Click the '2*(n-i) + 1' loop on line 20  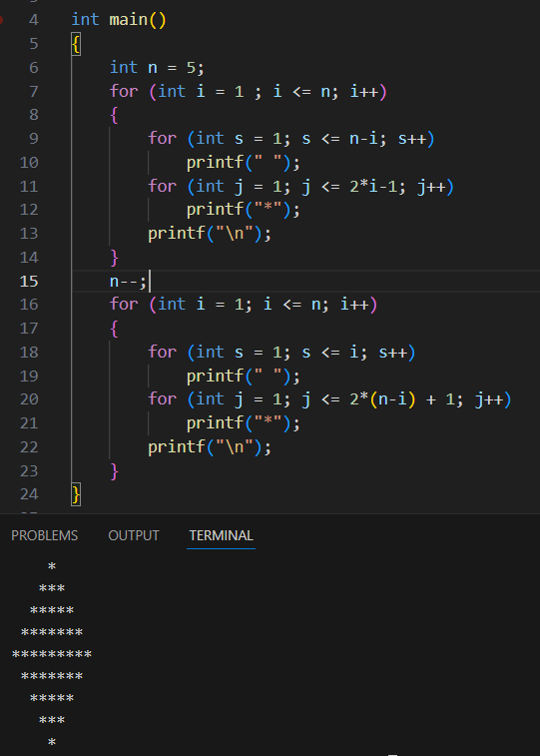pyautogui.click(x=329, y=399)
